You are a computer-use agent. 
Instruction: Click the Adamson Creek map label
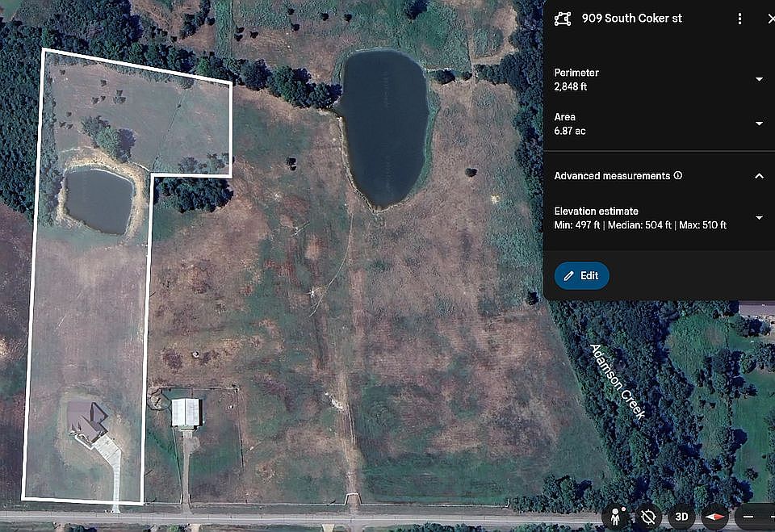click(x=617, y=380)
